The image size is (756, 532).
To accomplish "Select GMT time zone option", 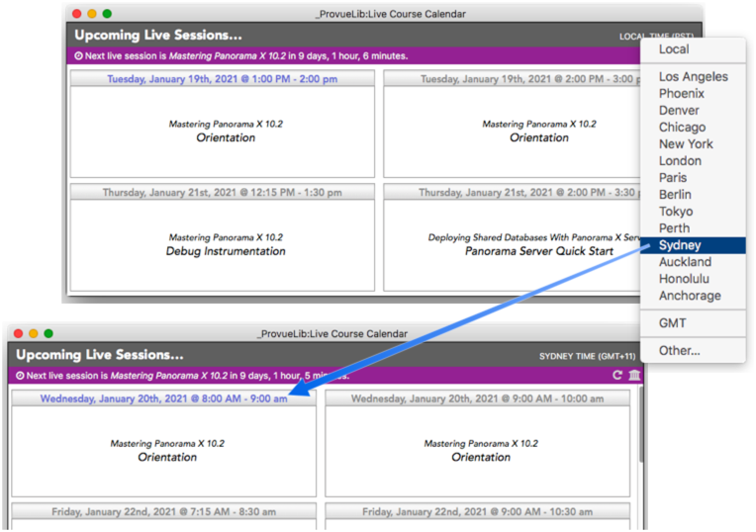I will pyautogui.click(x=693, y=323).
